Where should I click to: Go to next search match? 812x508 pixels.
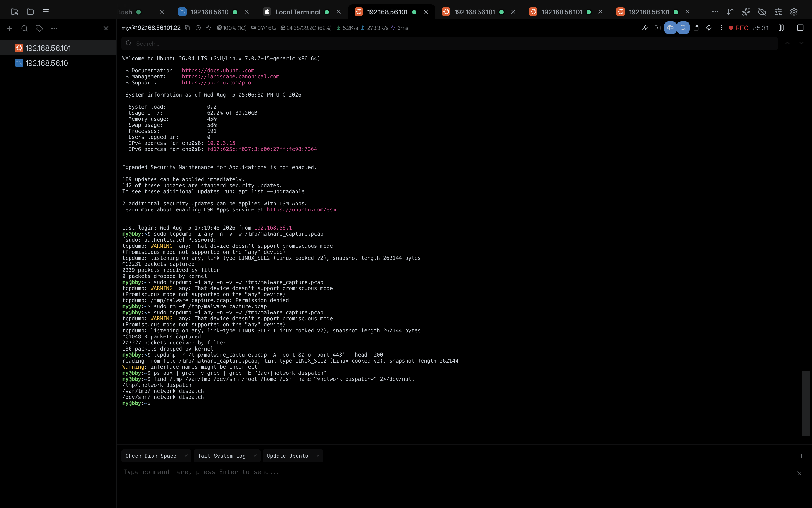[801, 43]
